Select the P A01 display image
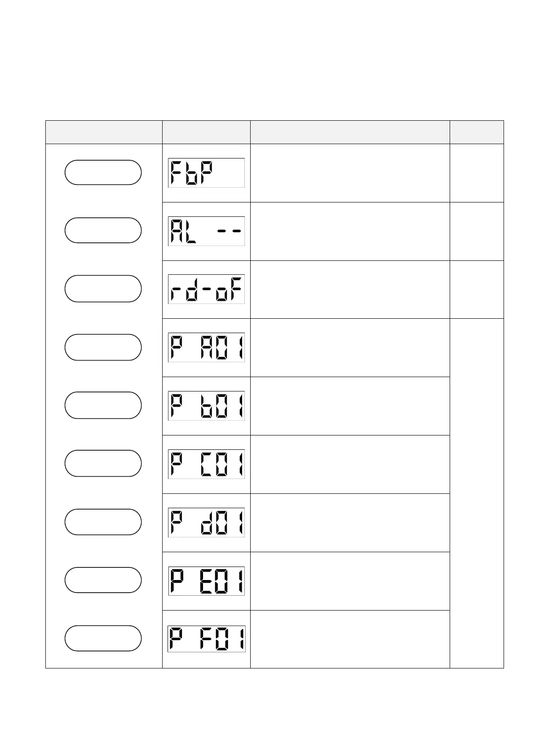The image size is (535, 756). click(206, 347)
